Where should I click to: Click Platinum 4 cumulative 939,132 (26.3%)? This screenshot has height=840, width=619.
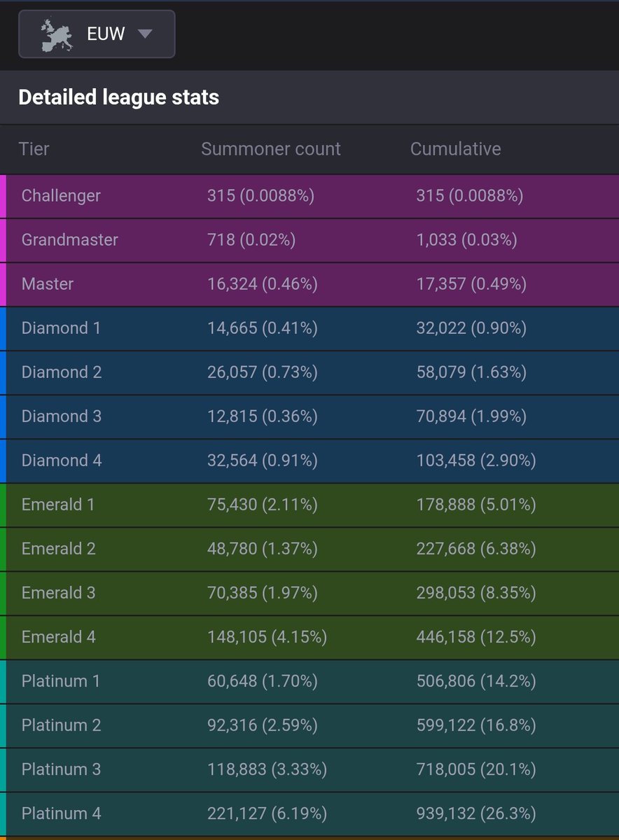tap(476, 813)
